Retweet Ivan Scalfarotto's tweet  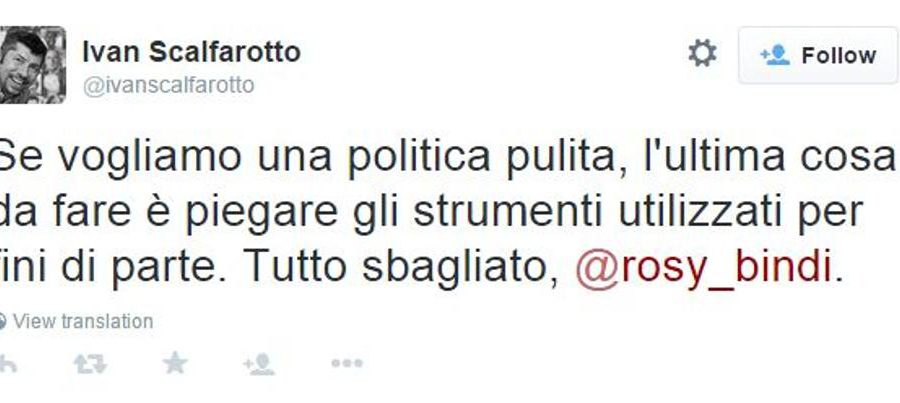[90, 364]
